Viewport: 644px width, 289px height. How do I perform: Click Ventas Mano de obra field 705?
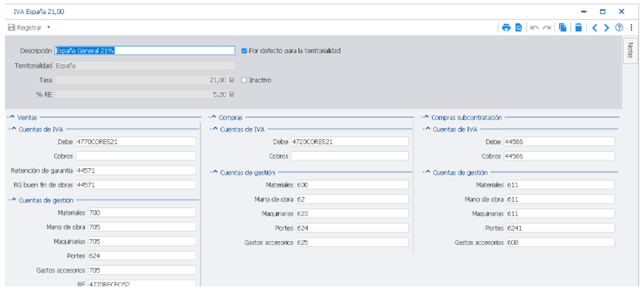[142, 227]
